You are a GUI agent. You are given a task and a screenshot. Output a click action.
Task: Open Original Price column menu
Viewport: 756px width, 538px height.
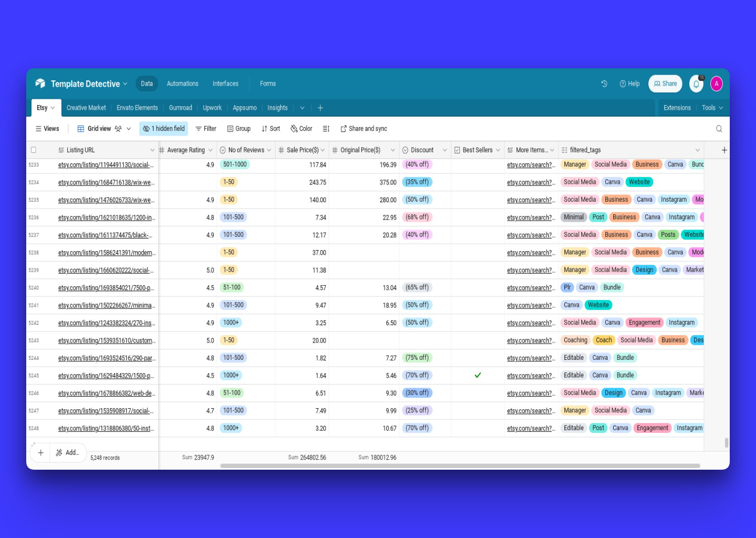pos(393,150)
